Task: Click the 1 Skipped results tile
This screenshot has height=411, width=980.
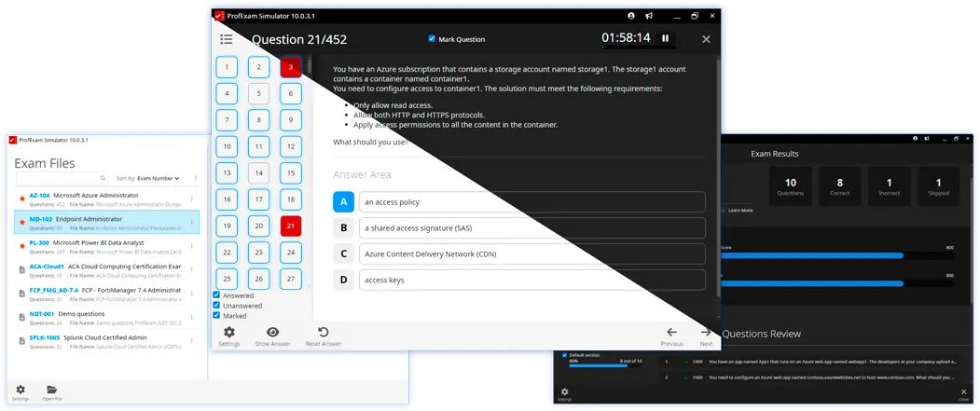Action: [938, 186]
